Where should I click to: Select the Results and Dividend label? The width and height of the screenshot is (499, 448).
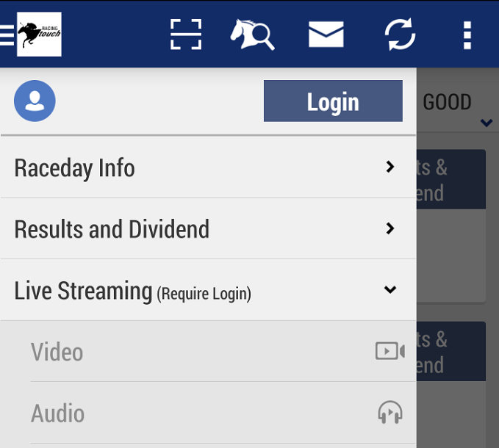[112, 229]
